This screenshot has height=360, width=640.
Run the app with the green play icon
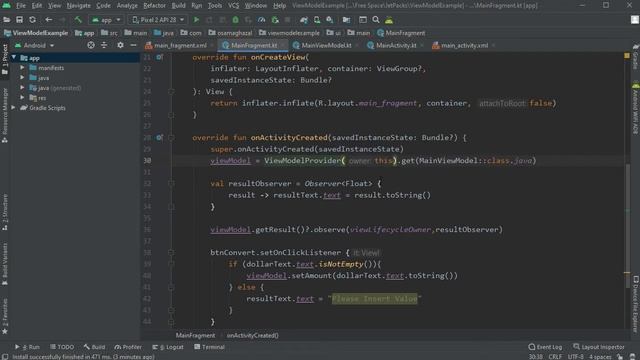196,20
